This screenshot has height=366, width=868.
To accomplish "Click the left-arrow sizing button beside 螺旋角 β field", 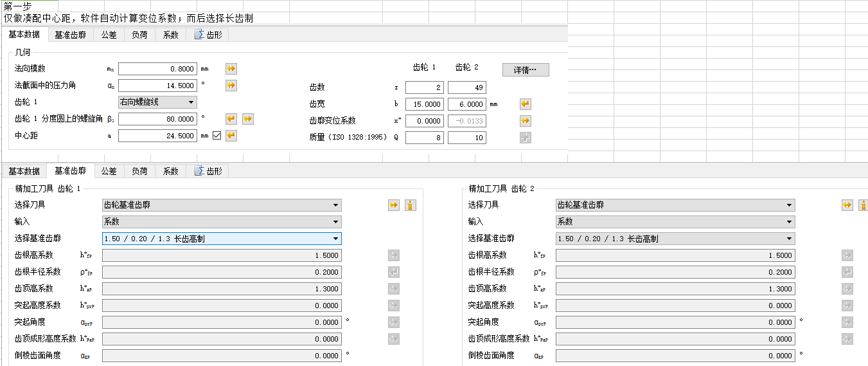I will pos(231,119).
